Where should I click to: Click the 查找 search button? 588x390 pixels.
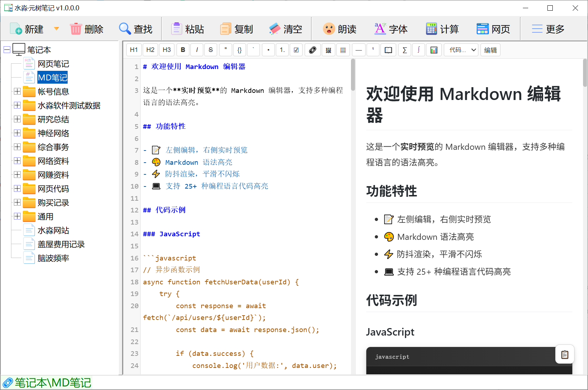click(x=136, y=29)
